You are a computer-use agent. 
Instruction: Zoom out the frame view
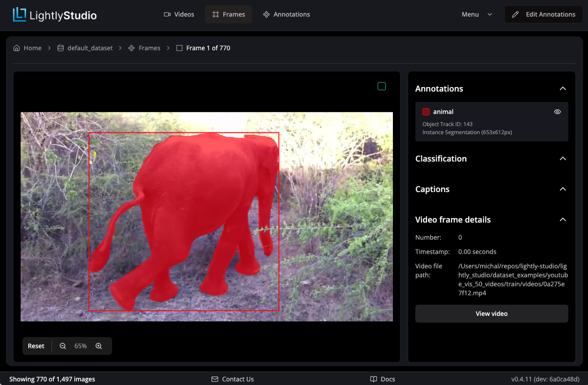(63, 346)
